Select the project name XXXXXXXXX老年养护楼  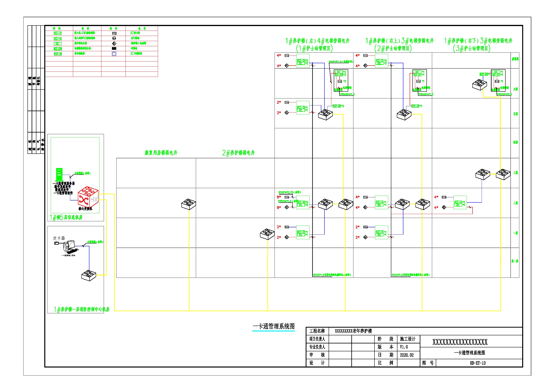click(353, 331)
